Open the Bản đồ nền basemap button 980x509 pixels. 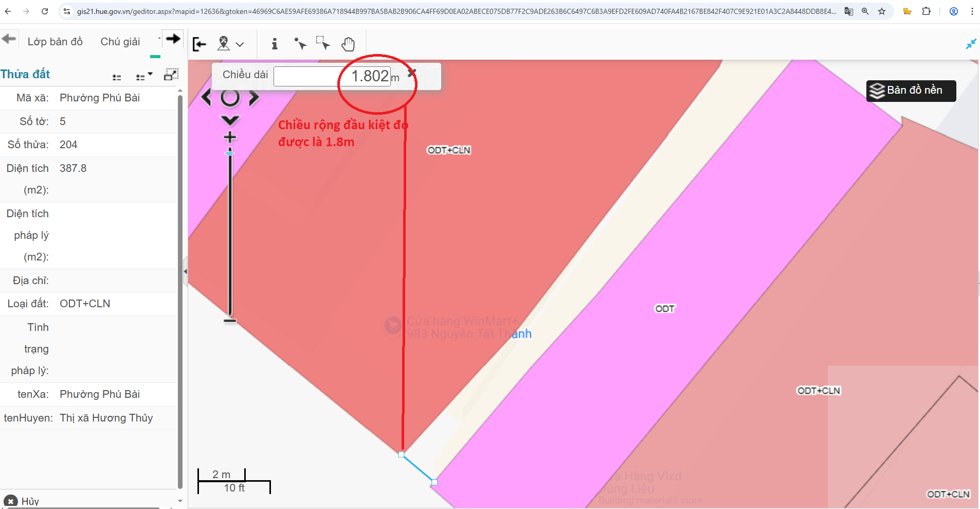[911, 91]
